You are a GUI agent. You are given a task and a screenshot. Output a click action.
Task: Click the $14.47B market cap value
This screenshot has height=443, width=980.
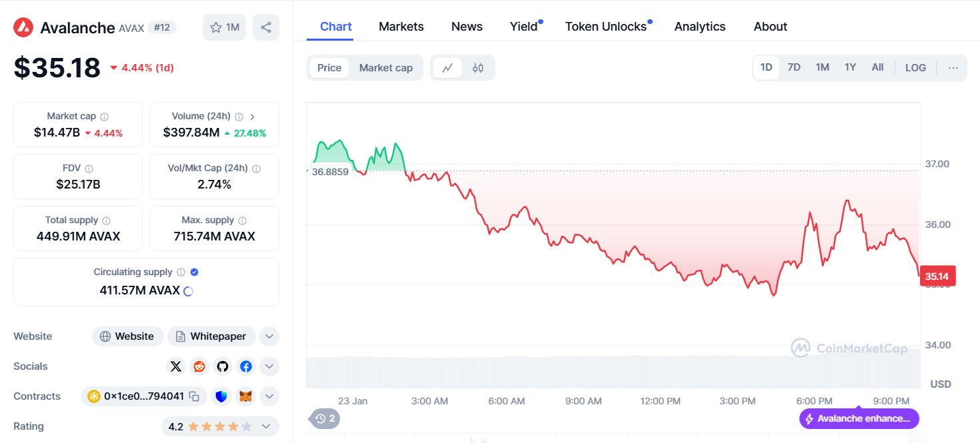pos(57,133)
